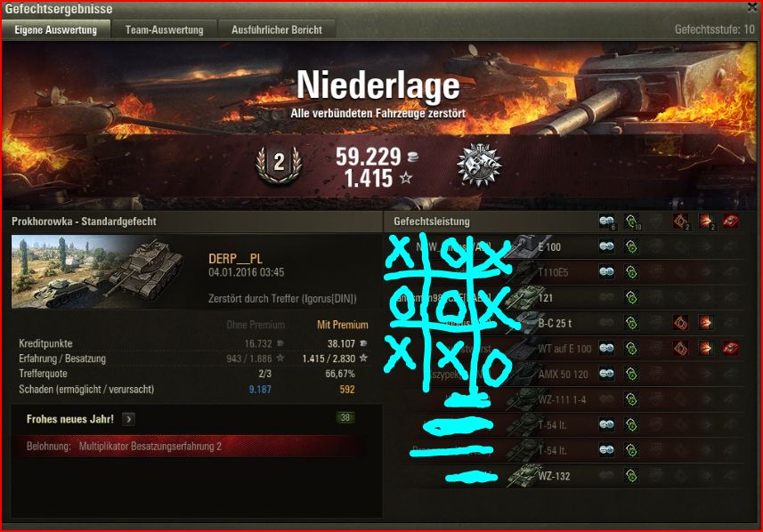Click the player name DERP__PL

(x=236, y=259)
